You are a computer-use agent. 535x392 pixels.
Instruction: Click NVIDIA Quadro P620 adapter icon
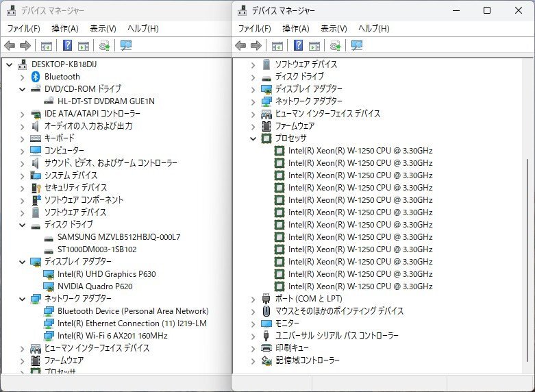tap(49, 286)
